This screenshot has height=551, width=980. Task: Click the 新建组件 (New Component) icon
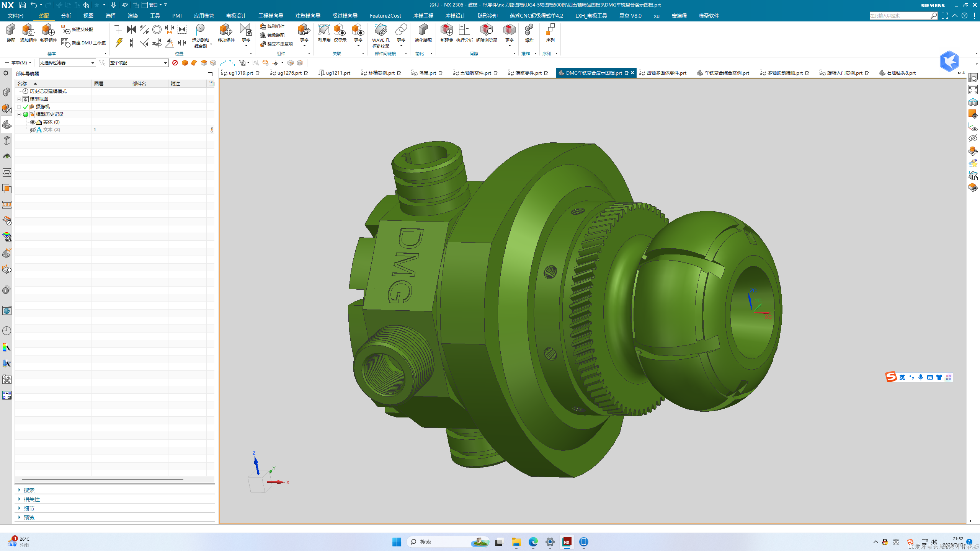(x=48, y=33)
